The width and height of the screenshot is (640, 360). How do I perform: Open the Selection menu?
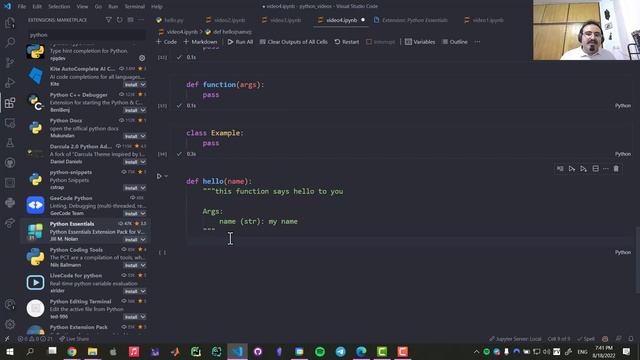pyautogui.click(x=59, y=7)
